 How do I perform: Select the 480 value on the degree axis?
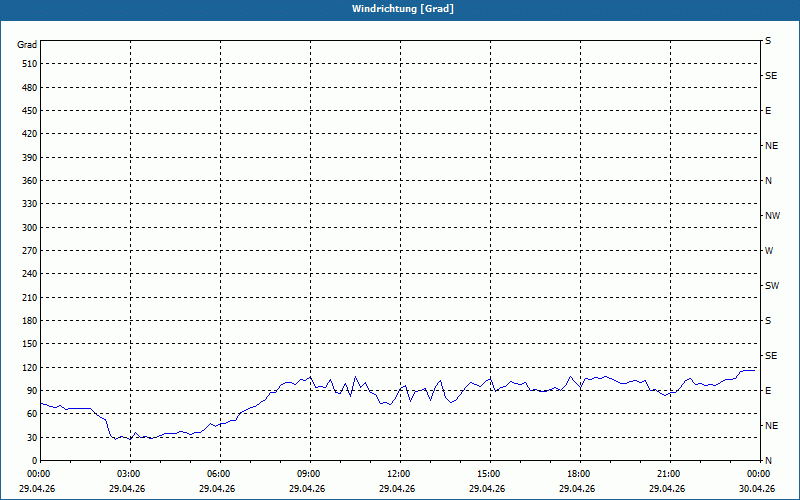[30, 87]
